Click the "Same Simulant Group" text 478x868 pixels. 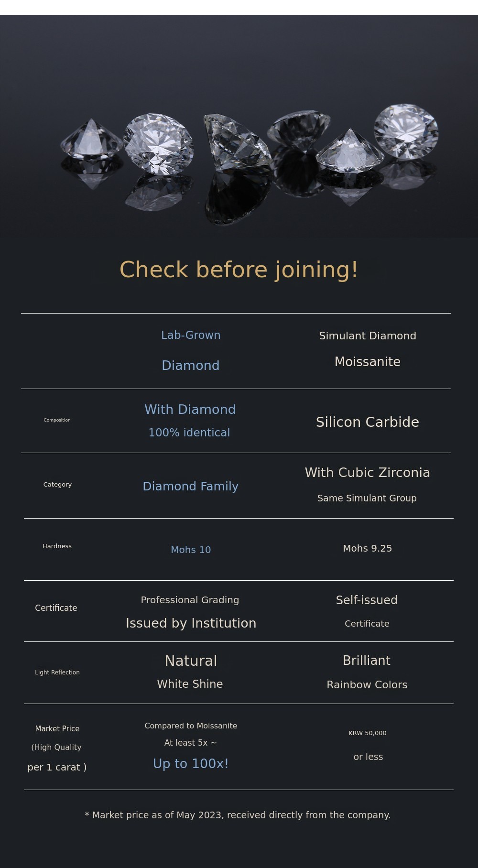pos(367,498)
